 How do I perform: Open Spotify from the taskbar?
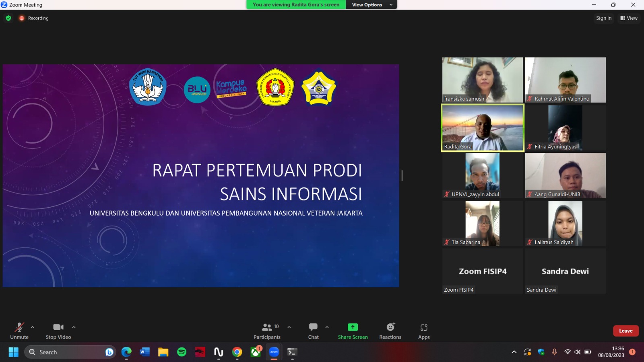click(182, 352)
